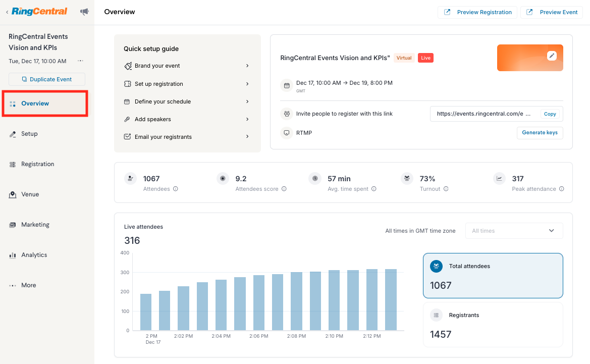Click the Set up registration ticket icon
This screenshot has height=364, width=590.
[128, 84]
